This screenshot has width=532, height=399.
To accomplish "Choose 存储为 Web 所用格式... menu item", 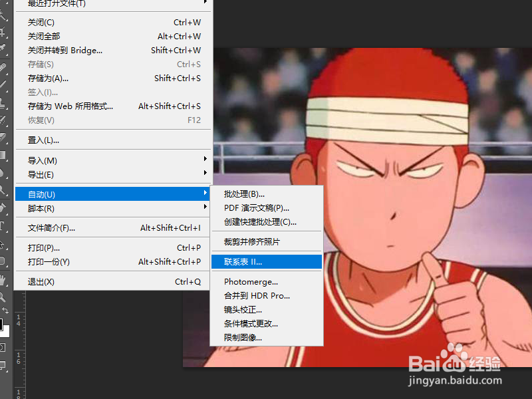I will [x=113, y=106].
